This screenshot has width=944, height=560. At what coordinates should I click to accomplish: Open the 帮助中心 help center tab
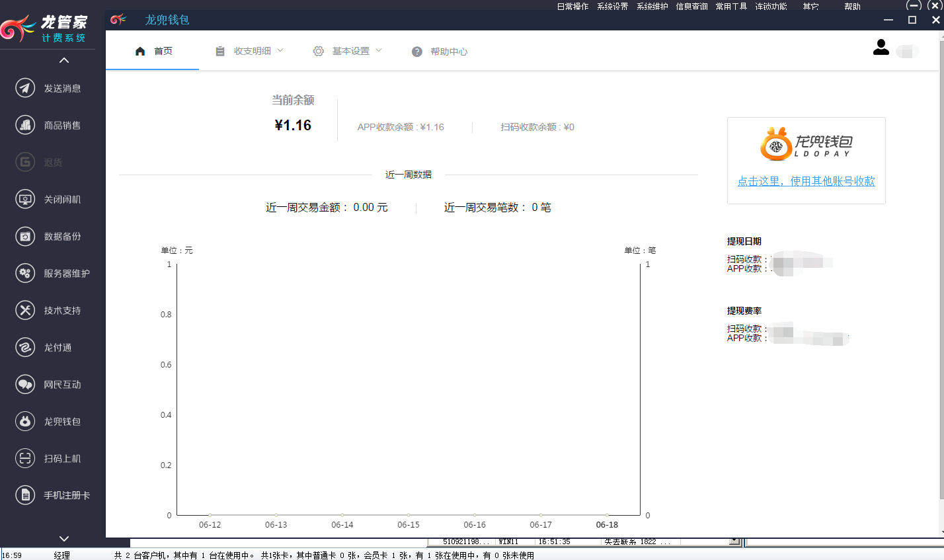tap(440, 52)
